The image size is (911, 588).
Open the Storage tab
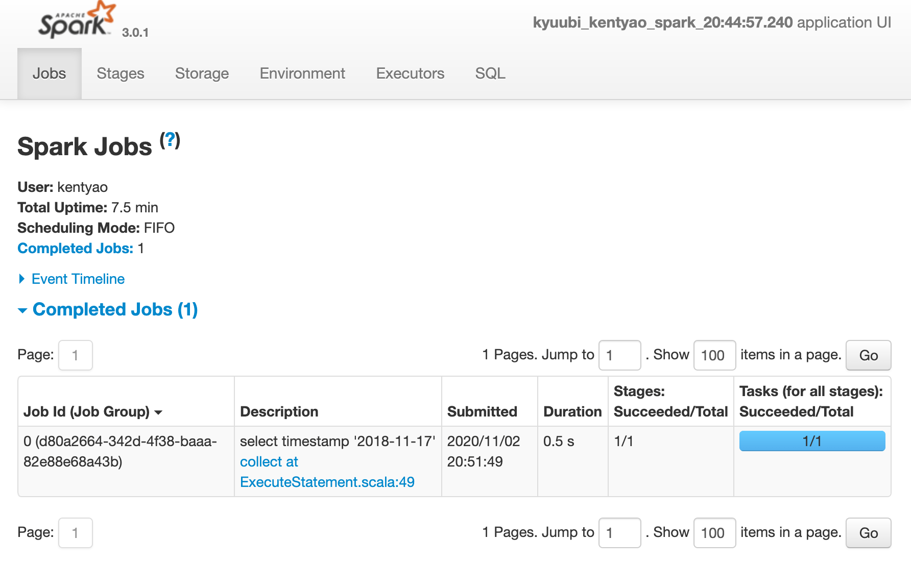click(x=202, y=73)
